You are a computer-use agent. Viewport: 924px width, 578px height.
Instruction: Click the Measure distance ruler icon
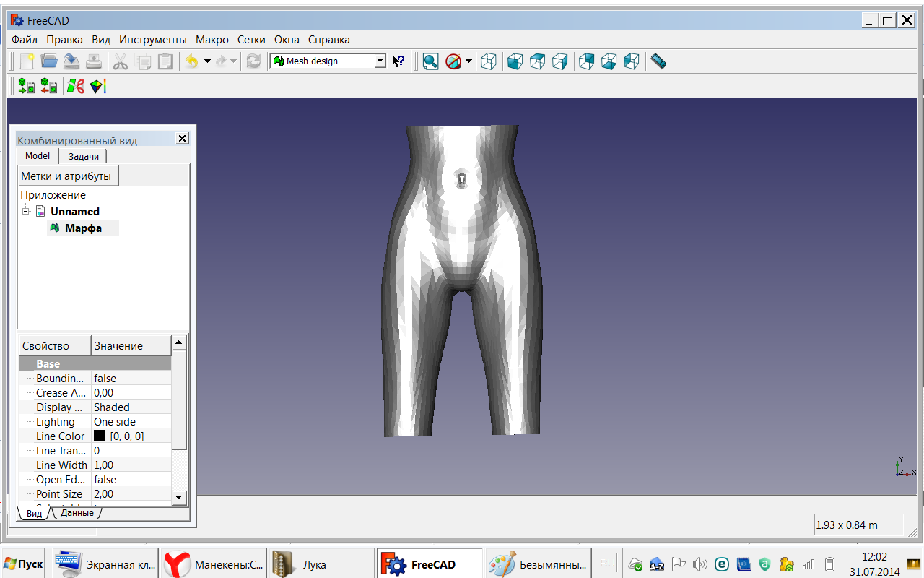coord(658,61)
